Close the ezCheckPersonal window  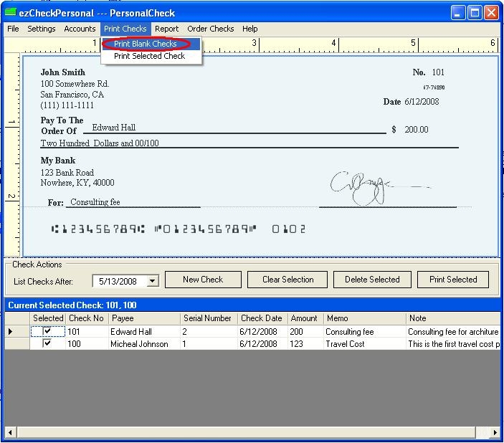491,13
